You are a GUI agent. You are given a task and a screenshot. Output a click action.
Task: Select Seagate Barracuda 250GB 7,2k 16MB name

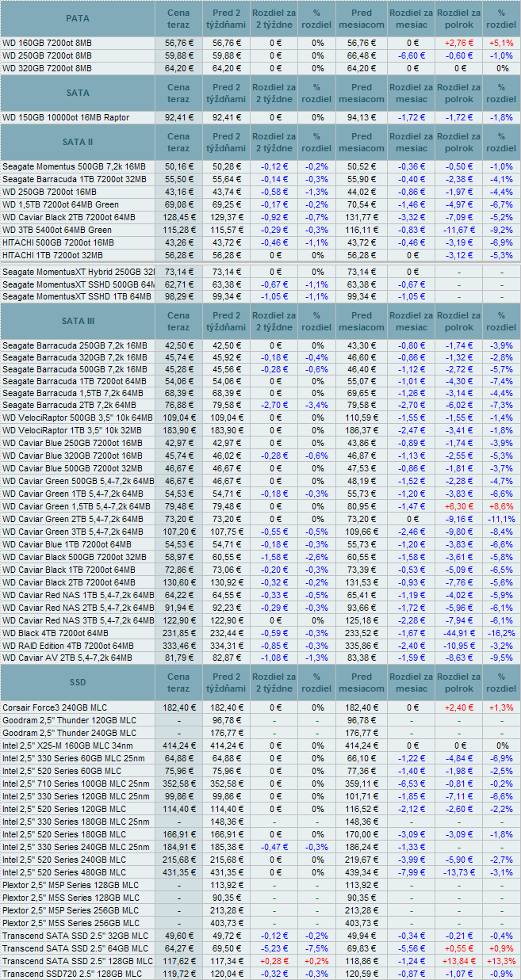75,345
